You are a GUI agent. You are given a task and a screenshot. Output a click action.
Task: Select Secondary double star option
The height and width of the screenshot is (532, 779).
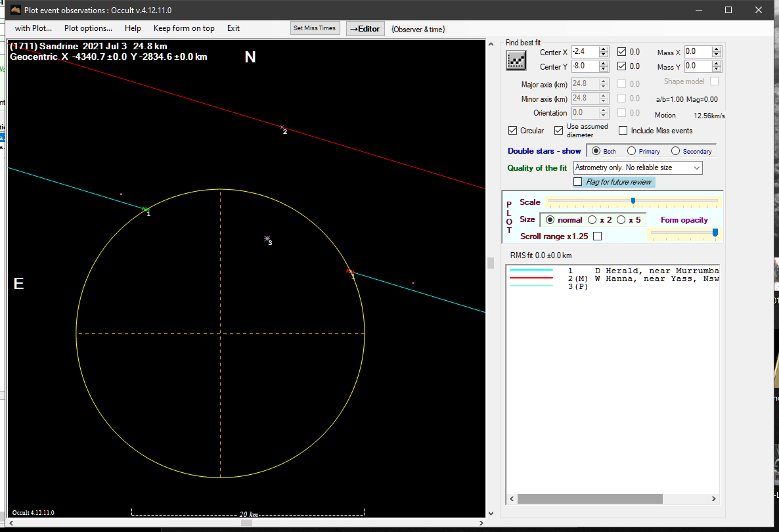676,151
